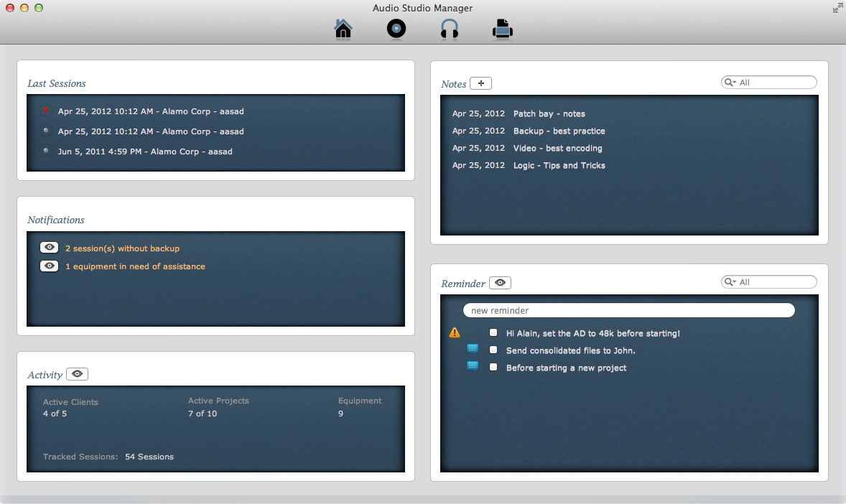846x504 pixels.
Task: Open the Notes search filter dropdown
Action: [x=730, y=83]
